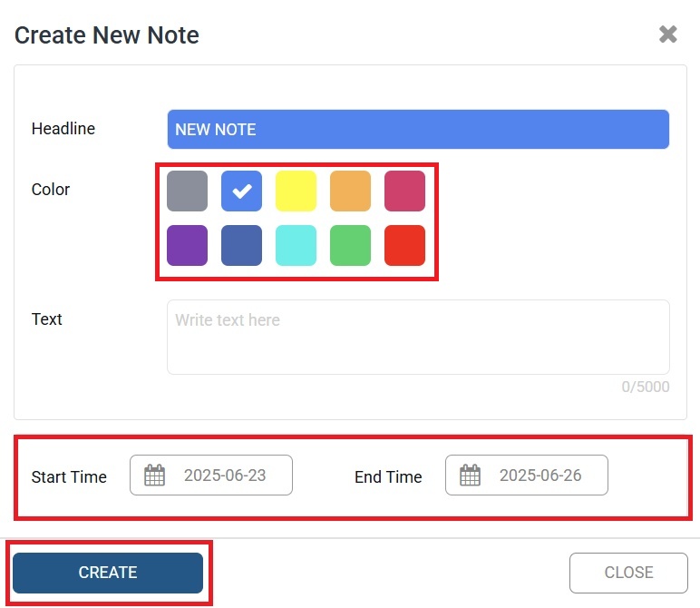Image resolution: width=700 pixels, height=608 pixels.
Task: Click into the Write text here area
Action: pos(418,337)
